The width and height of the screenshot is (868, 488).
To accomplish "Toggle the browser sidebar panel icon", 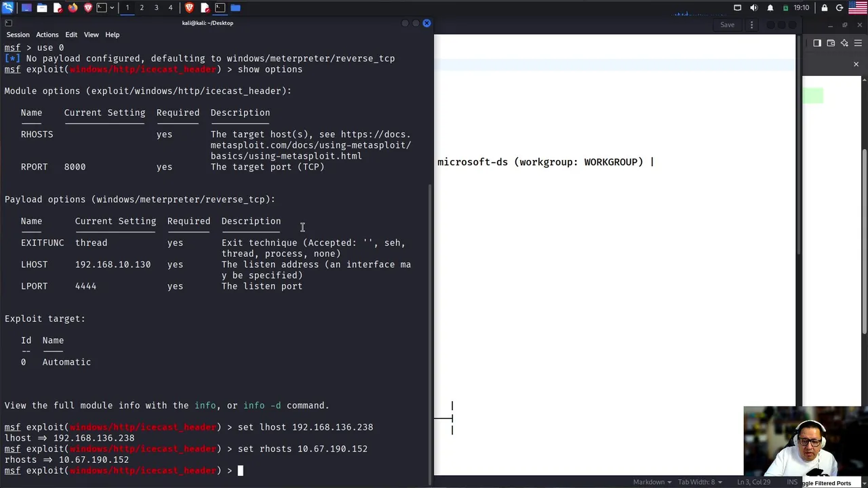I will click(x=817, y=43).
